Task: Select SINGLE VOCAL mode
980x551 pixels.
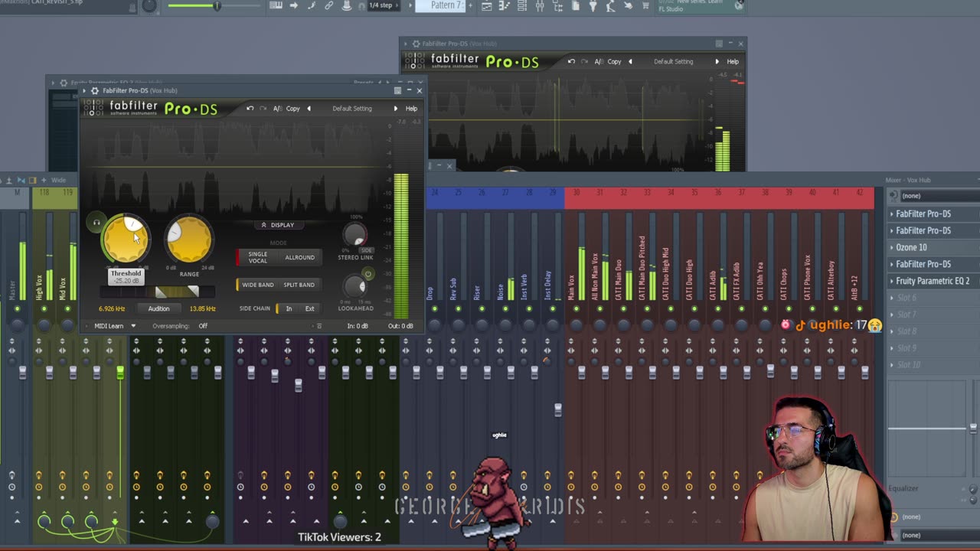Action: pos(258,257)
